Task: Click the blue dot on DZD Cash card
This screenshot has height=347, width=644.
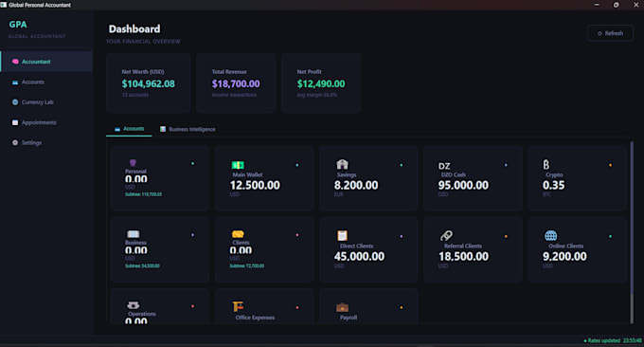Action: coord(506,165)
